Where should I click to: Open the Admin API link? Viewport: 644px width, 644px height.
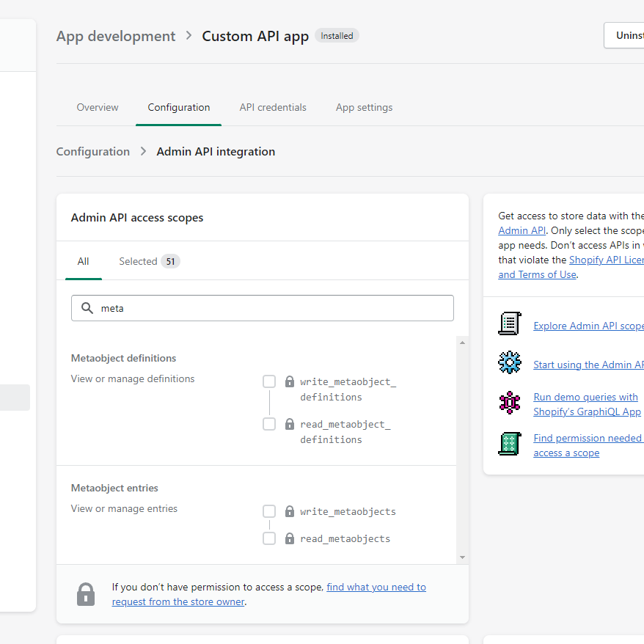[522, 230]
